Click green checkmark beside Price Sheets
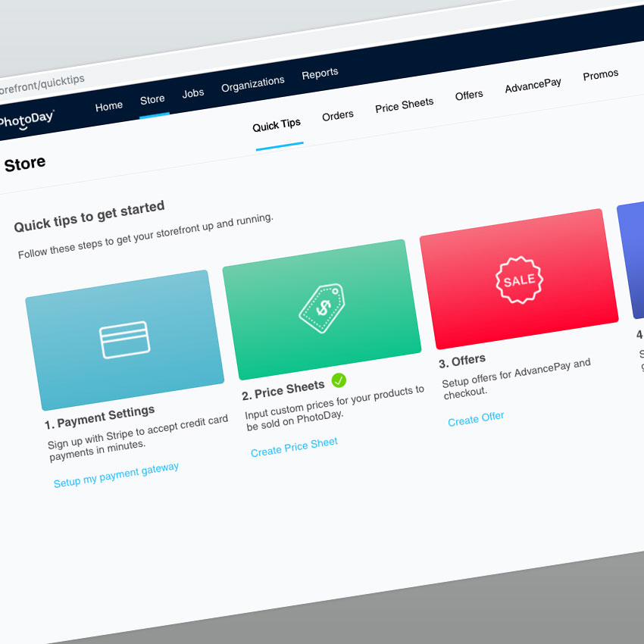This screenshot has height=644, width=644. point(339,380)
